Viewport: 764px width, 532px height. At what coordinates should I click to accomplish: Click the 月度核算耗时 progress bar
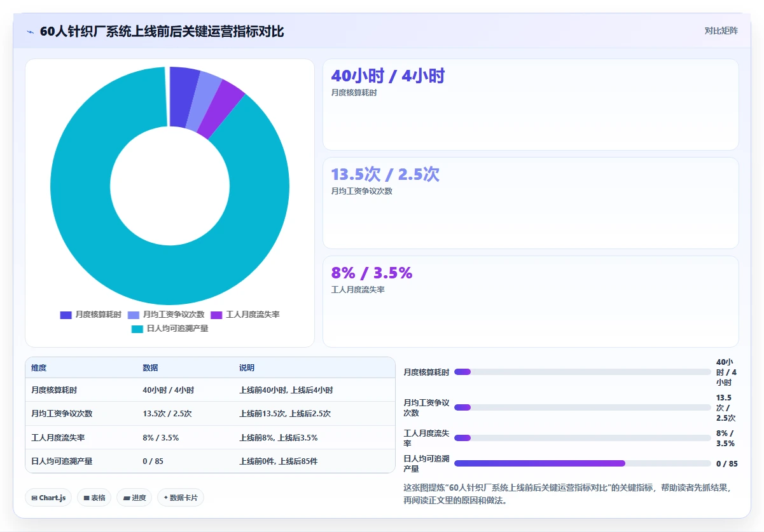[583, 372]
